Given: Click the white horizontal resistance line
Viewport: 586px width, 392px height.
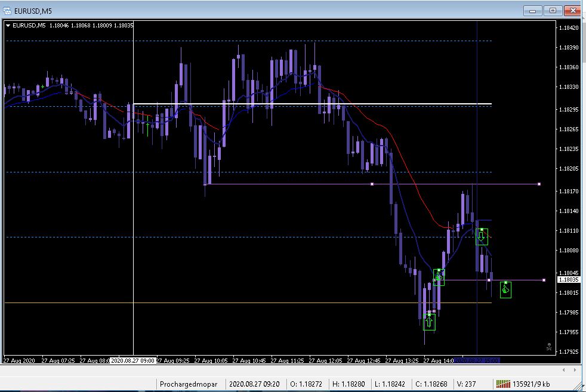Looking at the screenshot, I should point(313,103).
